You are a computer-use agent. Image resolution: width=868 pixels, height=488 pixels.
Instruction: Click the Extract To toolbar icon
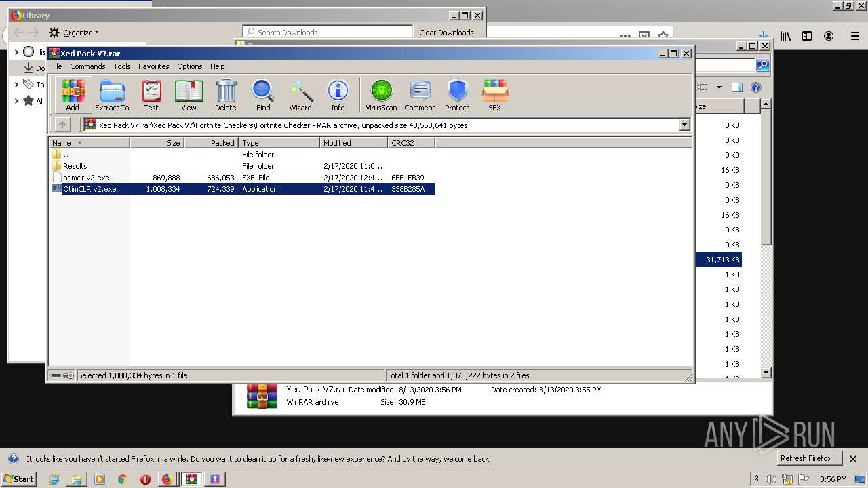tap(112, 95)
